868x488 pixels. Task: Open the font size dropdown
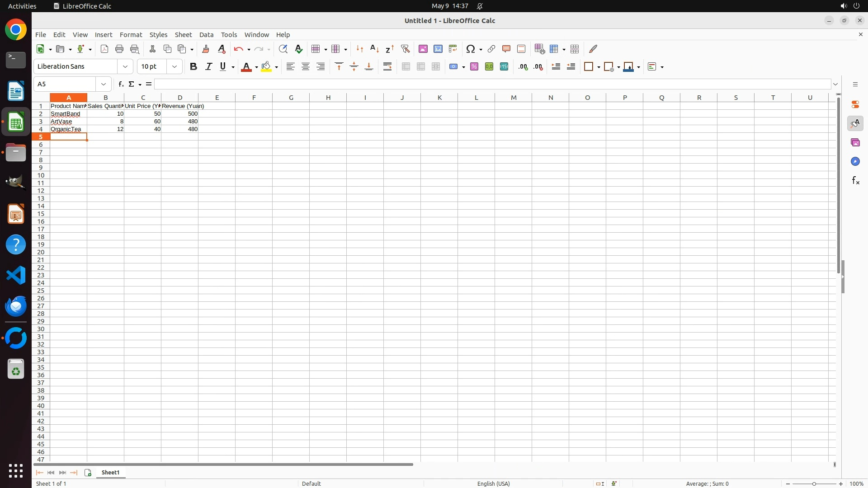pyautogui.click(x=175, y=66)
